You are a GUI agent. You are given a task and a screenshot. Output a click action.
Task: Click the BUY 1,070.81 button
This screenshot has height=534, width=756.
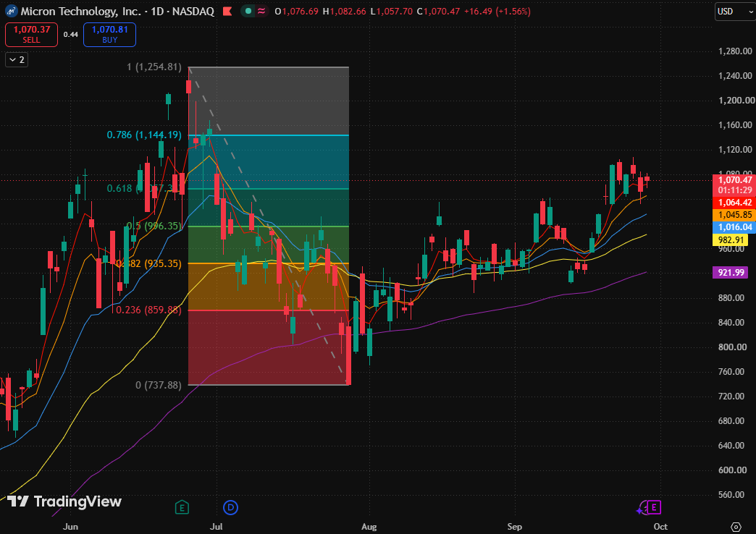coord(109,35)
